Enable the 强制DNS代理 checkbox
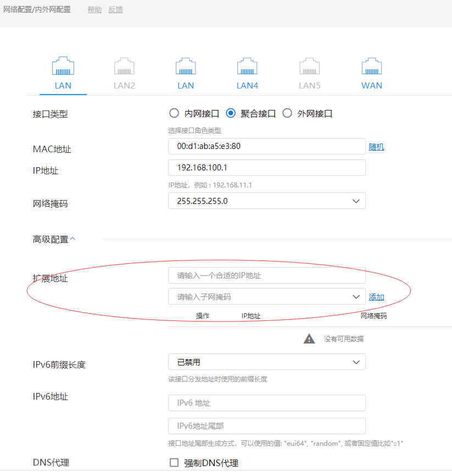The width and height of the screenshot is (452, 476). 174,463
